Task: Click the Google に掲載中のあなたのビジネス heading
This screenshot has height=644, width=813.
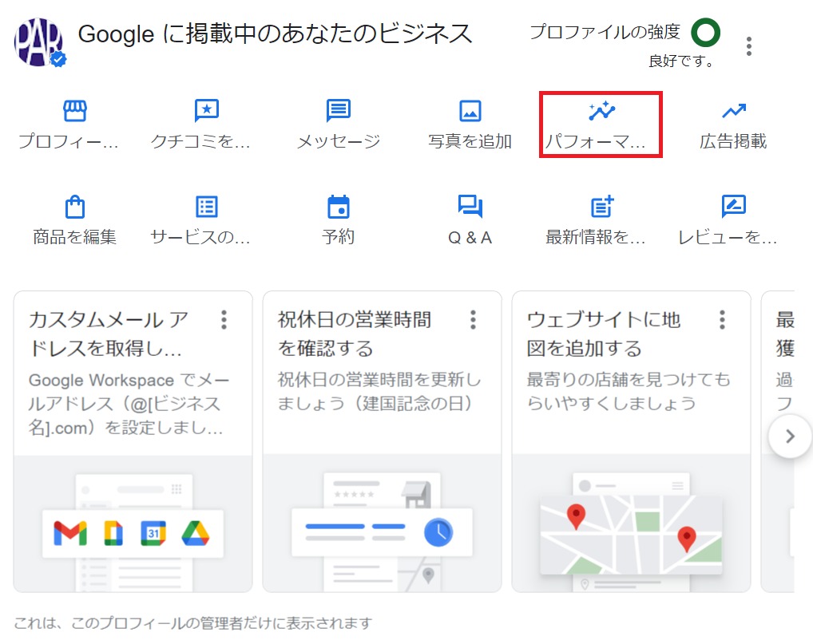Action: point(275,34)
